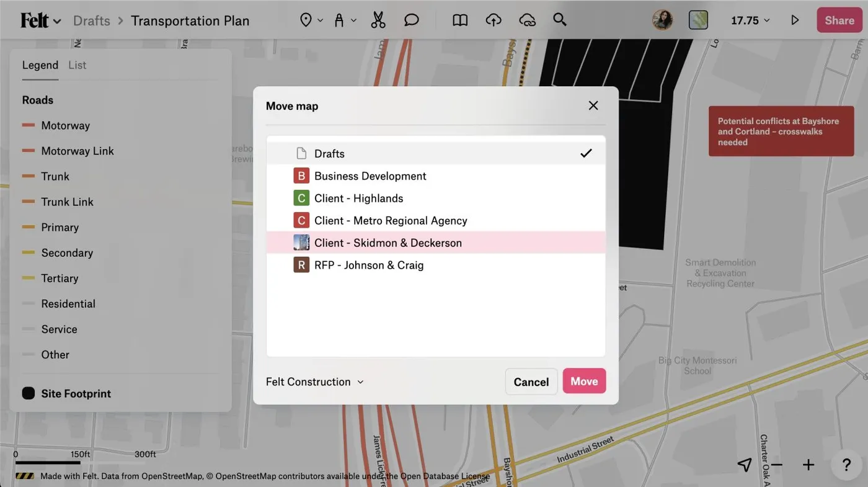Screen dimensions: 868x487
Task: Select the scissors clip tool
Action: 378,20
